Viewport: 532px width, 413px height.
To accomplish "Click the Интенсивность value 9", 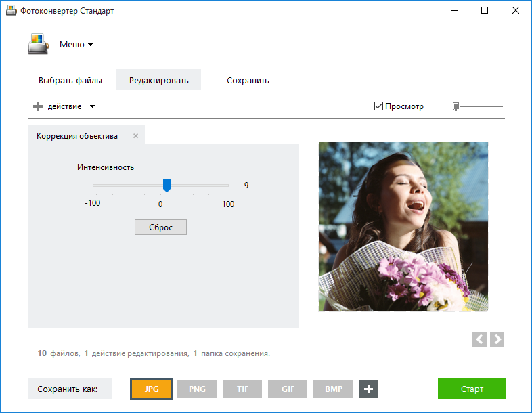I will click(x=246, y=186).
